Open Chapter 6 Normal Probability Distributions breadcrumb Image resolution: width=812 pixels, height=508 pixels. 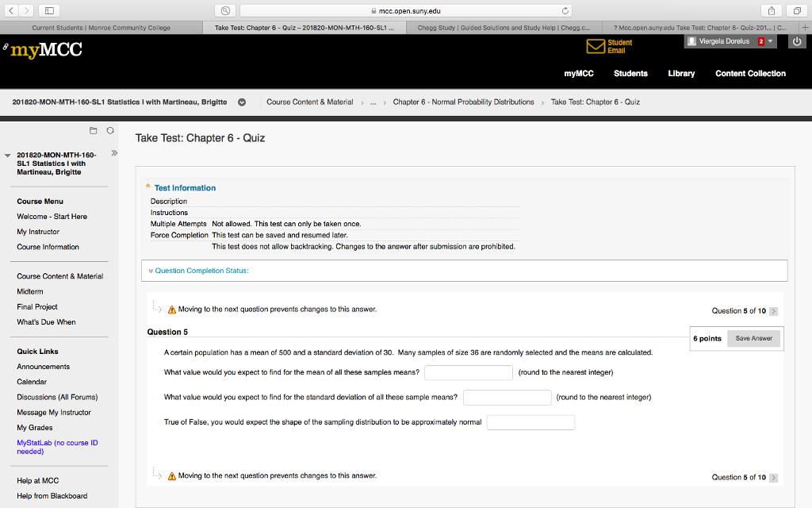(463, 102)
